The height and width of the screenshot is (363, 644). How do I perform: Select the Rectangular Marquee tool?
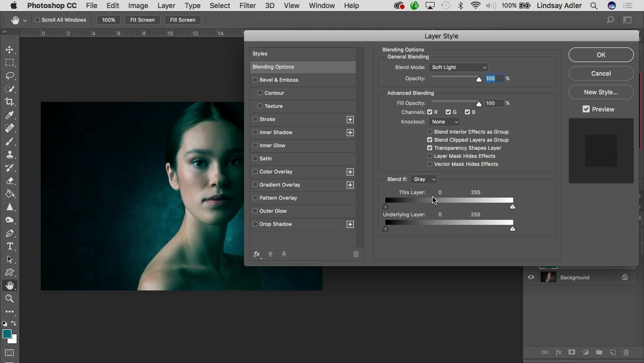[x=10, y=63]
